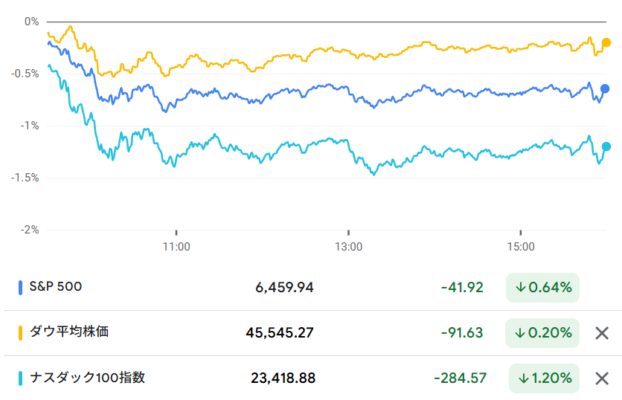The height and width of the screenshot is (400, 622).
Task: Click the ↓0.20% change badge
Action: click(542, 333)
